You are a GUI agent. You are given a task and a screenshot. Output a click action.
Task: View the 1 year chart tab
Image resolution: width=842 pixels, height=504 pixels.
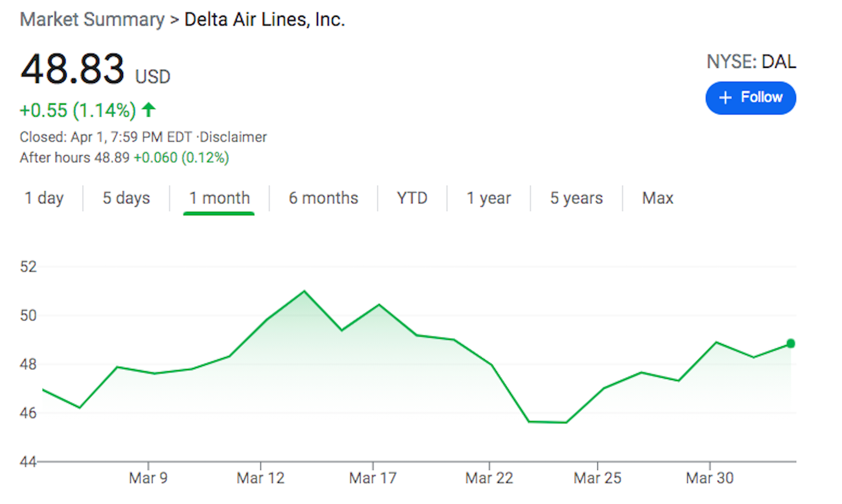pyautogui.click(x=488, y=198)
